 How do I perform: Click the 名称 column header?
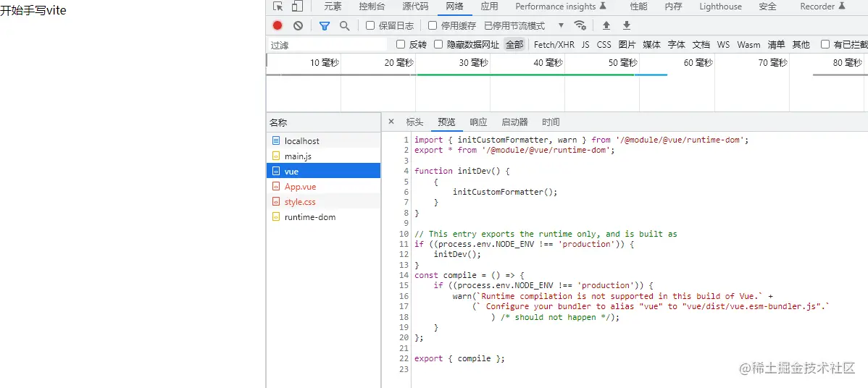(x=323, y=123)
